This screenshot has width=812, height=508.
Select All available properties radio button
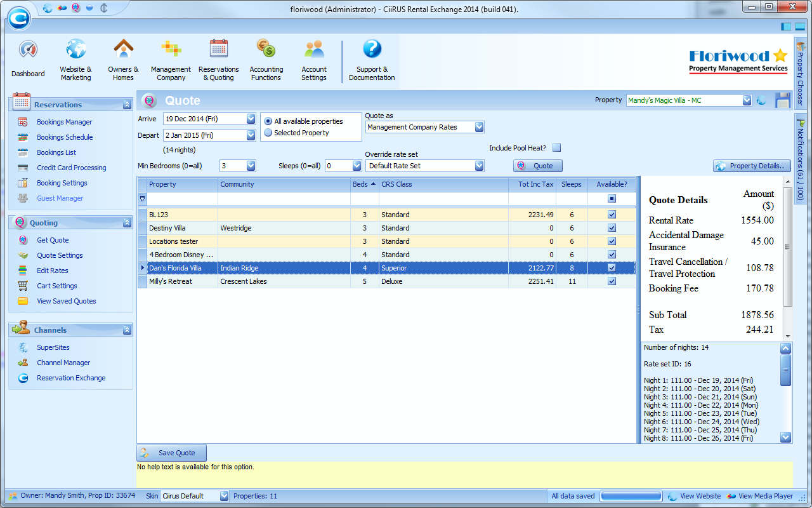(x=268, y=121)
